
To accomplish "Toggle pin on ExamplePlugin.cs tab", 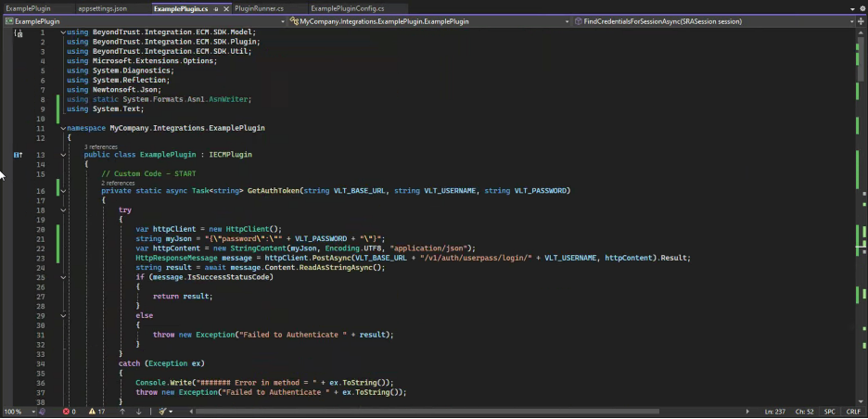I will 216,9.
